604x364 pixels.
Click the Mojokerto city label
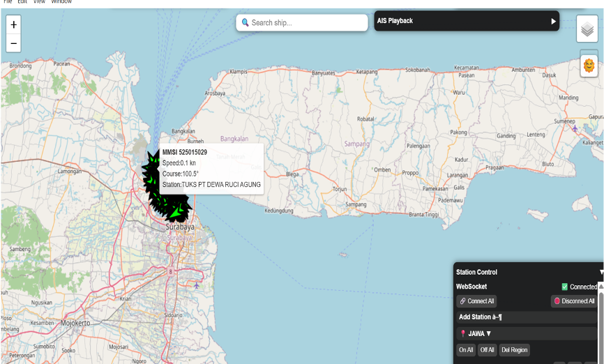(75, 323)
